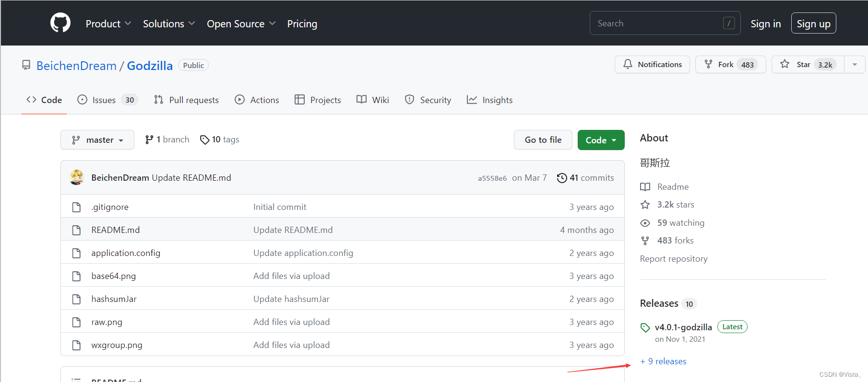Open the README.md file

(x=116, y=230)
